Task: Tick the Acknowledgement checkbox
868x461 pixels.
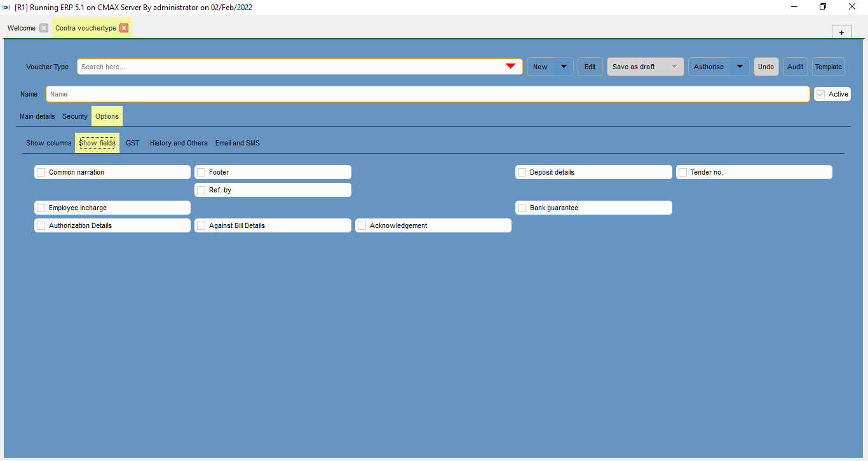Action: [x=362, y=225]
